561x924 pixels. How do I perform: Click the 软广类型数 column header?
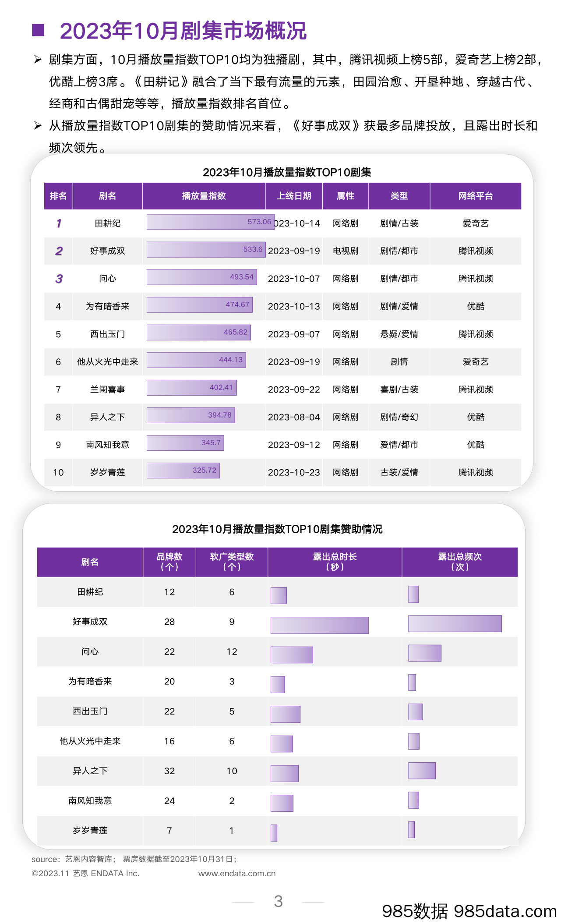(x=232, y=562)
